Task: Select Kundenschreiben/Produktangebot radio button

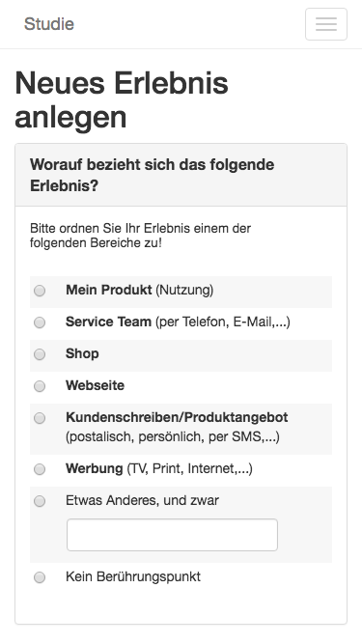Action: coord(40,418)
